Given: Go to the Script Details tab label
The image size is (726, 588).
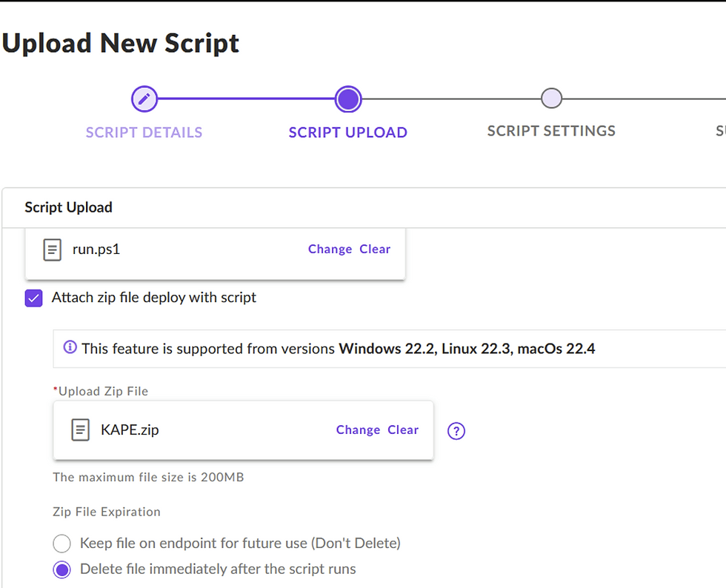Looking at the screenshot, I should click(x=144, y=133).
